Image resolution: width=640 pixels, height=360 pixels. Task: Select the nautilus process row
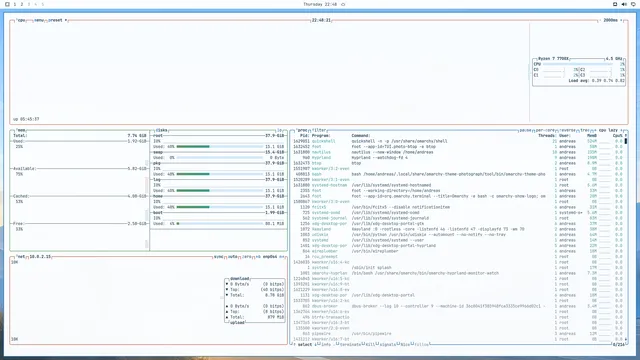[458, 152]
